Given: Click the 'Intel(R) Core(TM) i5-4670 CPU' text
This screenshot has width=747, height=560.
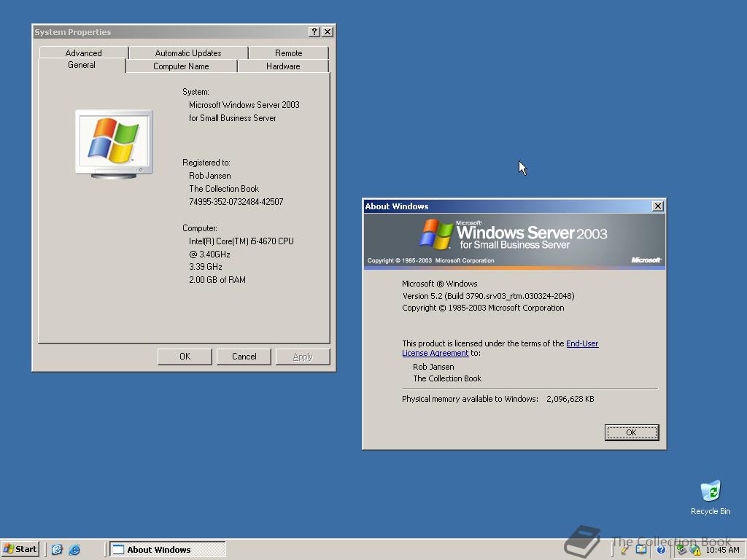Looking at the screenshot, I should coord(241,241).
